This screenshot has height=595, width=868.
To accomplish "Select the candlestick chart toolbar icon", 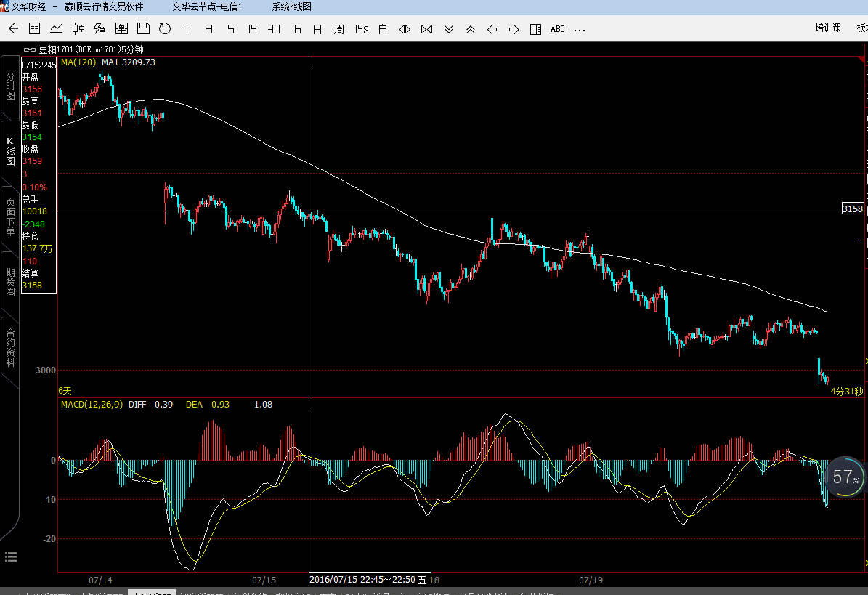I will [78, 29].
